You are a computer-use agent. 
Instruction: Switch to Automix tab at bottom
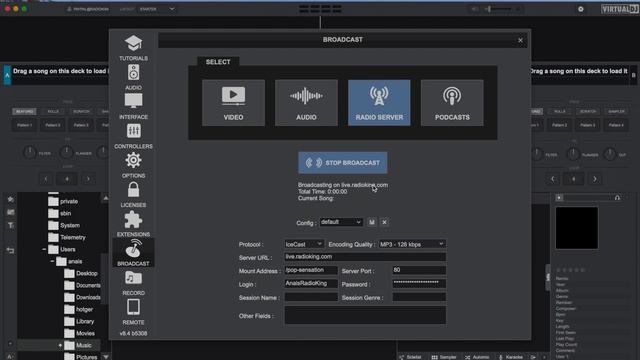[x=477, y=357]
